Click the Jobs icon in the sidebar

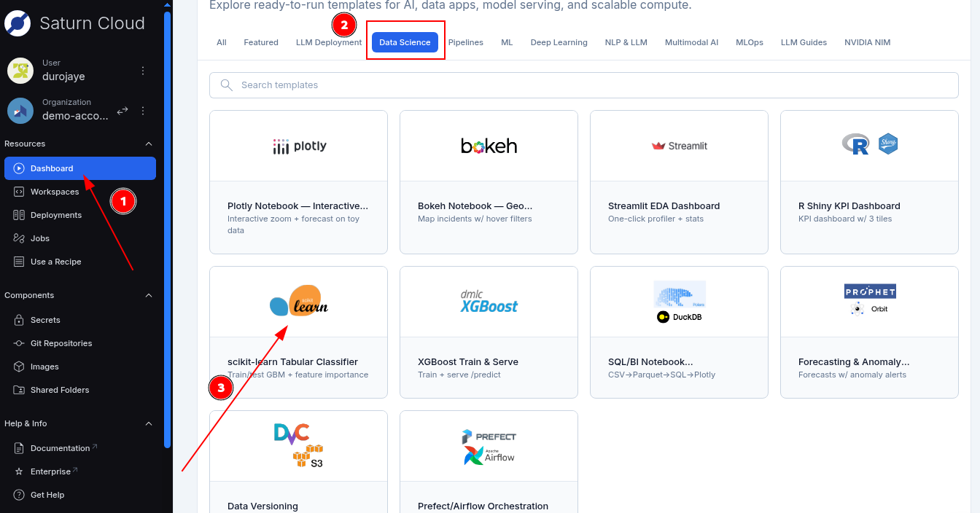pos(19,238)
